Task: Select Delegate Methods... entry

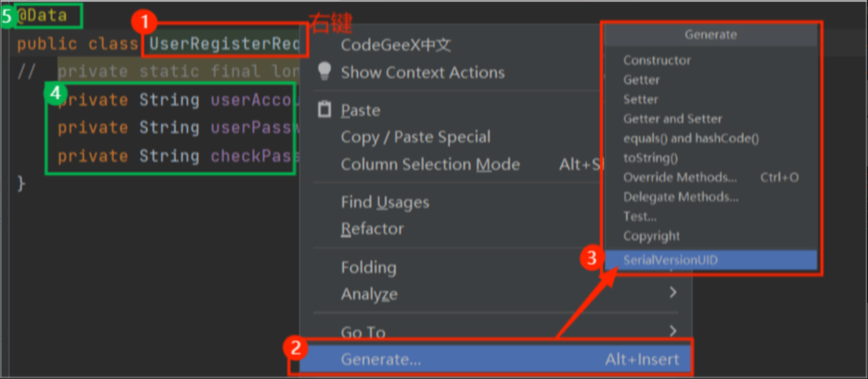Action: point(680,197)
